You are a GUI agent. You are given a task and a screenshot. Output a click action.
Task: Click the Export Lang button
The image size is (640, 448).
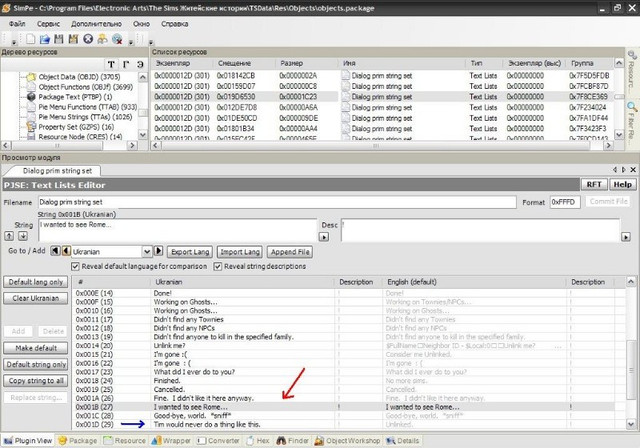pos(190,252)
